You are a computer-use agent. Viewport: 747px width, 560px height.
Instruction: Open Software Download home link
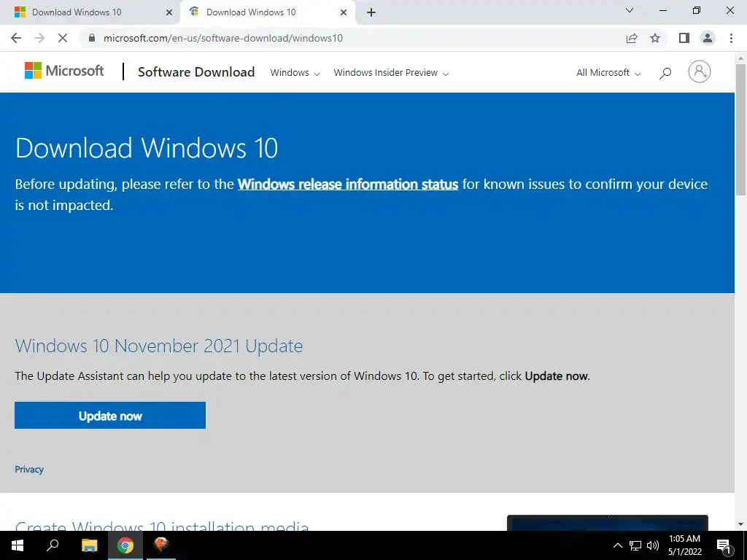(196, 72)
